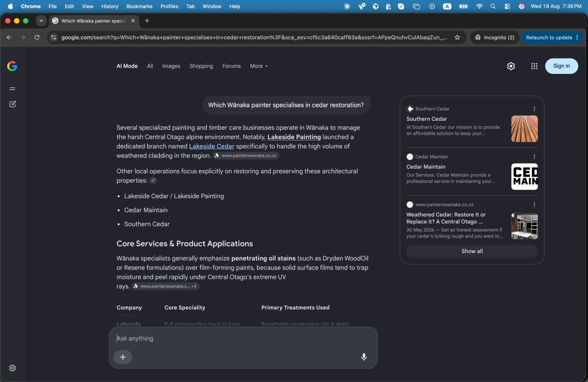
Task: Open the tab search dropdown
Action: tap(41, 21)
